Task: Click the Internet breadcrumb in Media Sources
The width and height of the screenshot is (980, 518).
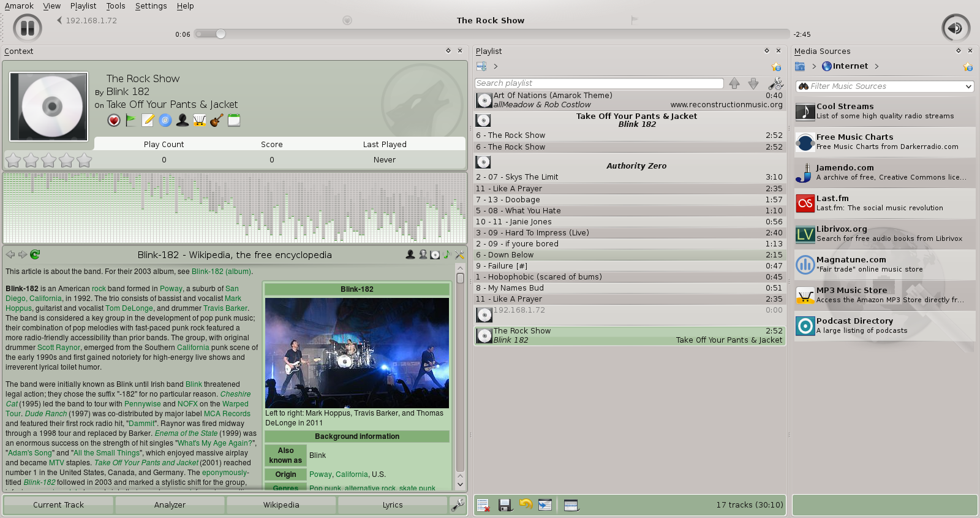Action: click(845, 66)
